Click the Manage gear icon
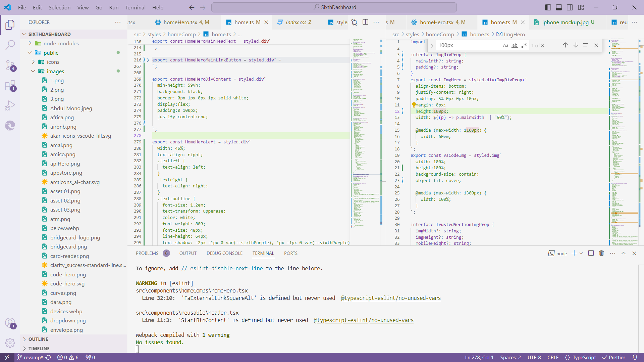Image resolution: width=644 pixels, height=362 pixels. [x=10, y=343]
